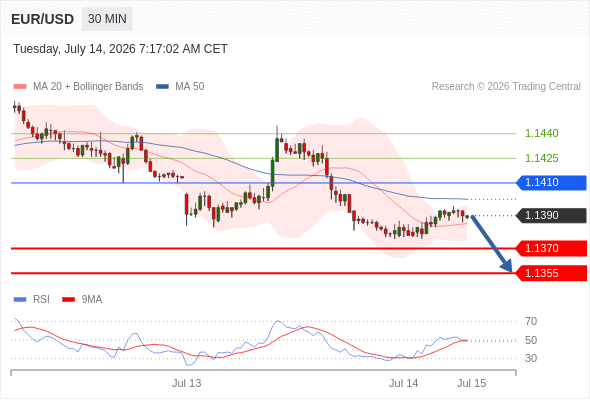Click the RSI 70 level label
The width and height of the screenshot is (590, 400).
tap(531, 321)
